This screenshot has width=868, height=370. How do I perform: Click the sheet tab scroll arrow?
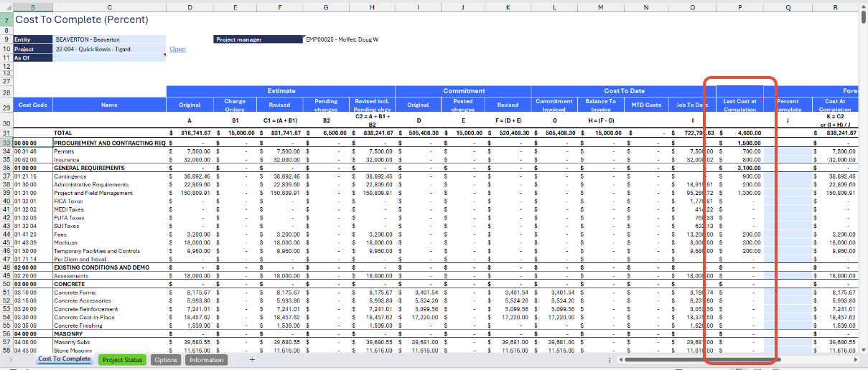[9, 360]
